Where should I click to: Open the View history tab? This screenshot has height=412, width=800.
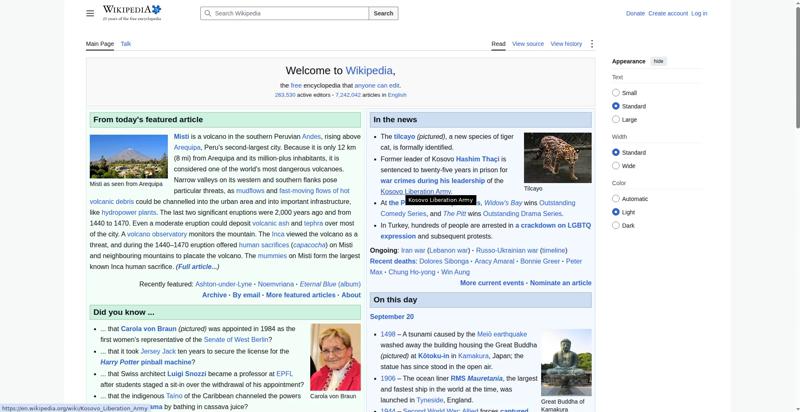pyautogui.click(x=566, y=44)
